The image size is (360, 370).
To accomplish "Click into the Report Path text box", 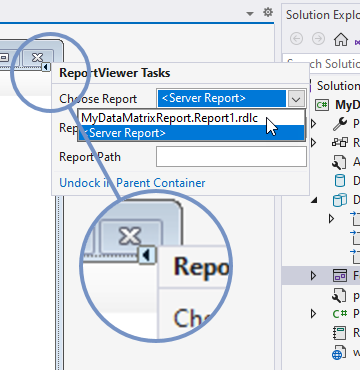I will click(231, 157).
